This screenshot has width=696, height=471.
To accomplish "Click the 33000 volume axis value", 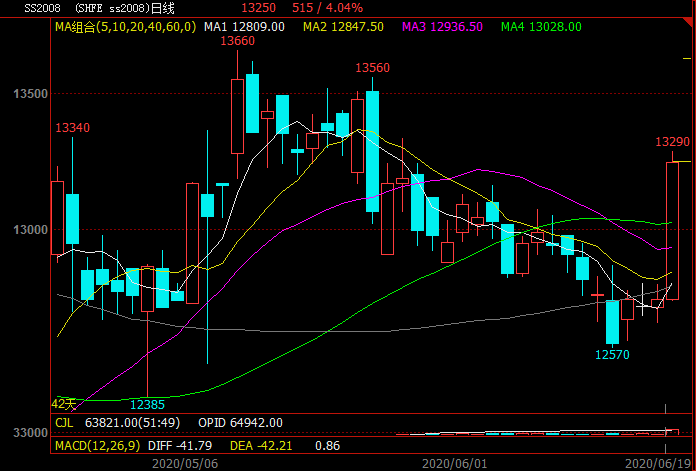I will 30,433.
